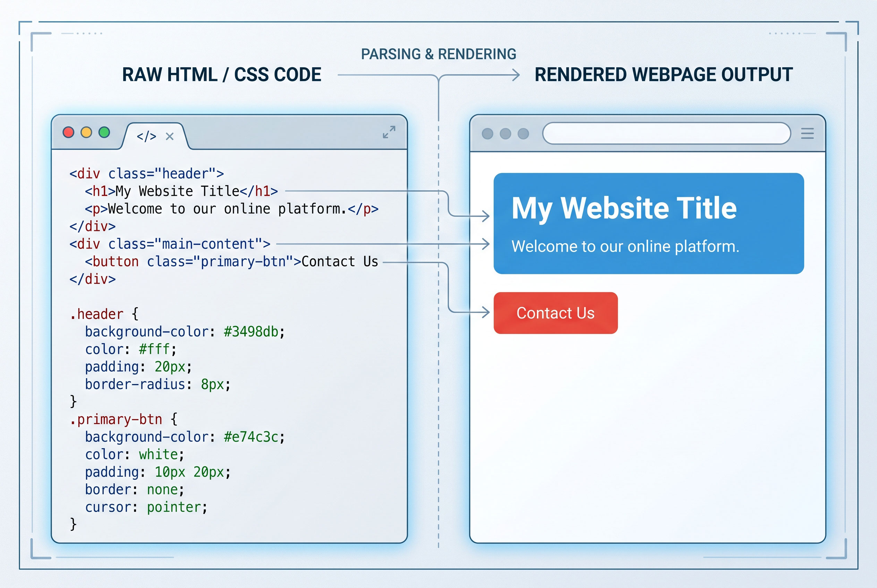
Task: Open the browser hamburger menu
Action: (x=807, y=133)
